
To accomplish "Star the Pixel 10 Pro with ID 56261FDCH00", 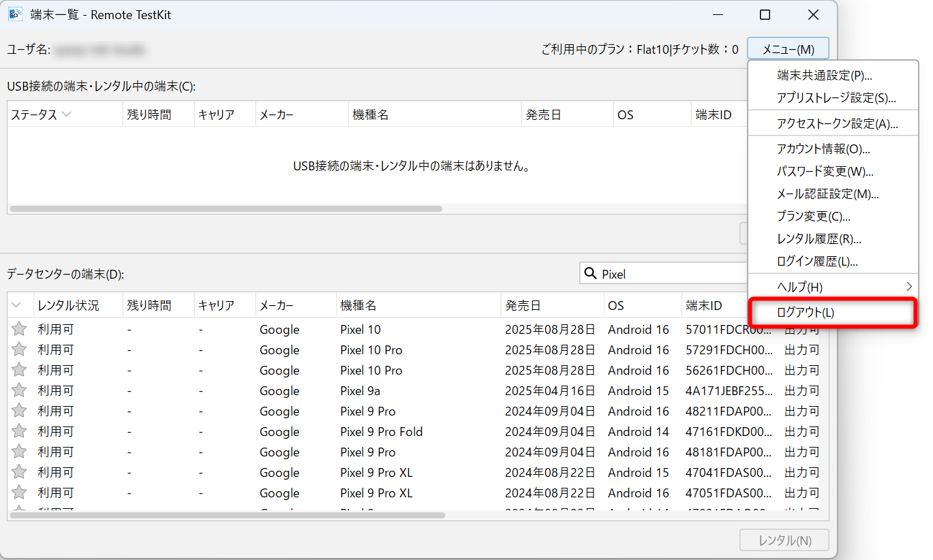I will click(x=19, y=370).
